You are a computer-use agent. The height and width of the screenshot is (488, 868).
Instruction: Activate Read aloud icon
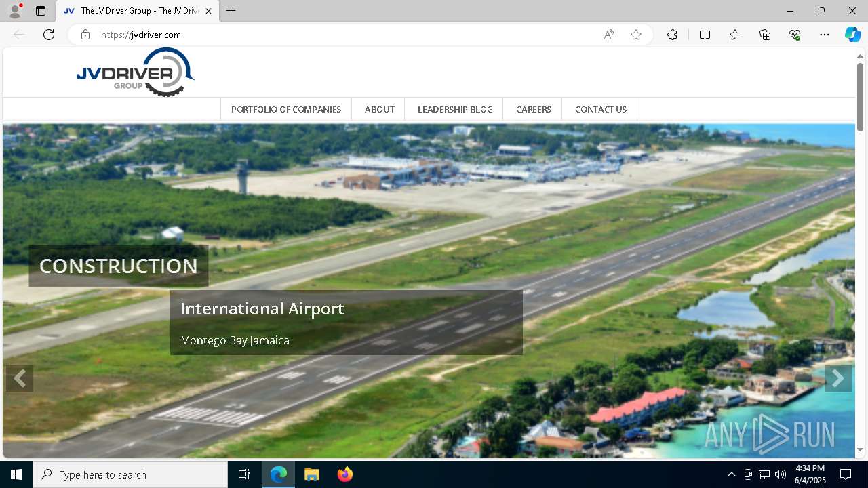click(609, 35)
